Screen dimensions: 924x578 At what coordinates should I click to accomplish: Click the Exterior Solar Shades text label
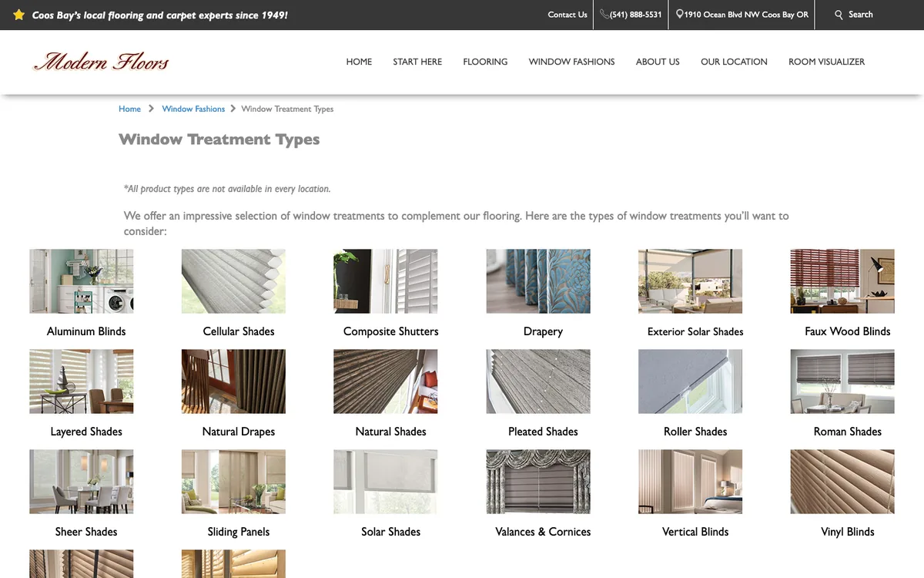point(695,331)
